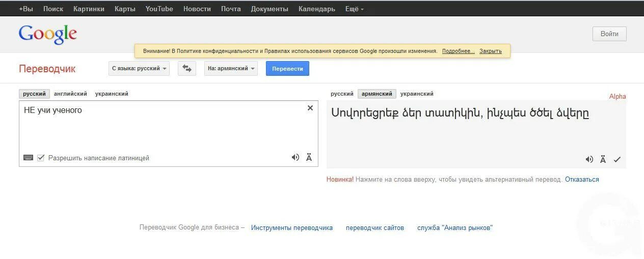The height and width of the screenshot is (259, 644).
Task: Rate translation with the checkmark icon
Action: coord(617,159)
